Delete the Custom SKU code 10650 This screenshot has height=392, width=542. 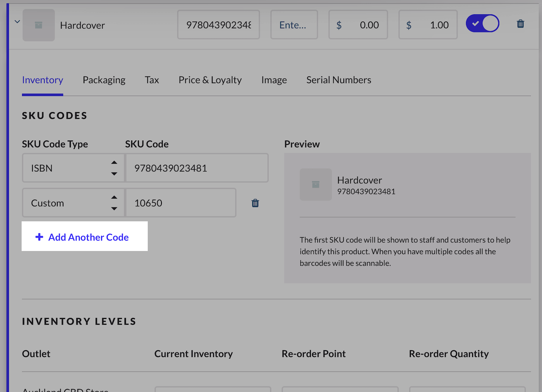click(255, 203)
